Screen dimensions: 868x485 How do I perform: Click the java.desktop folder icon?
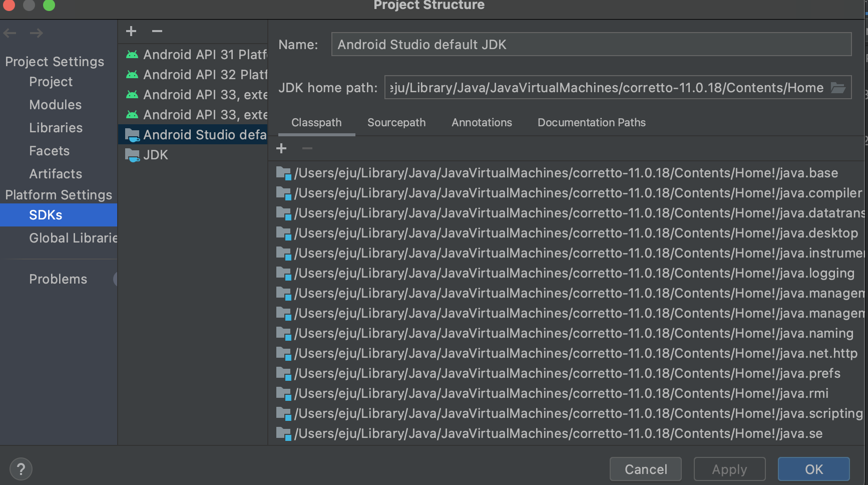click(x=284, y=233)
